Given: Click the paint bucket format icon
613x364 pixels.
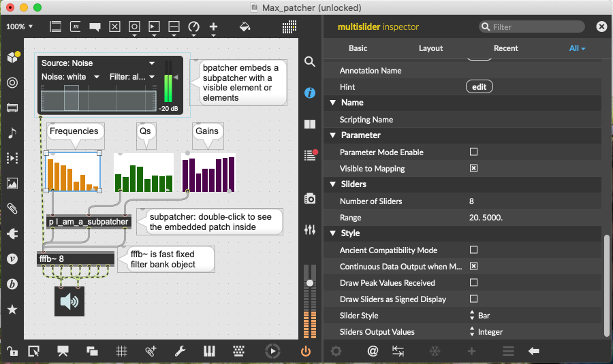Looking at the screenshot, I should (245, 27).
